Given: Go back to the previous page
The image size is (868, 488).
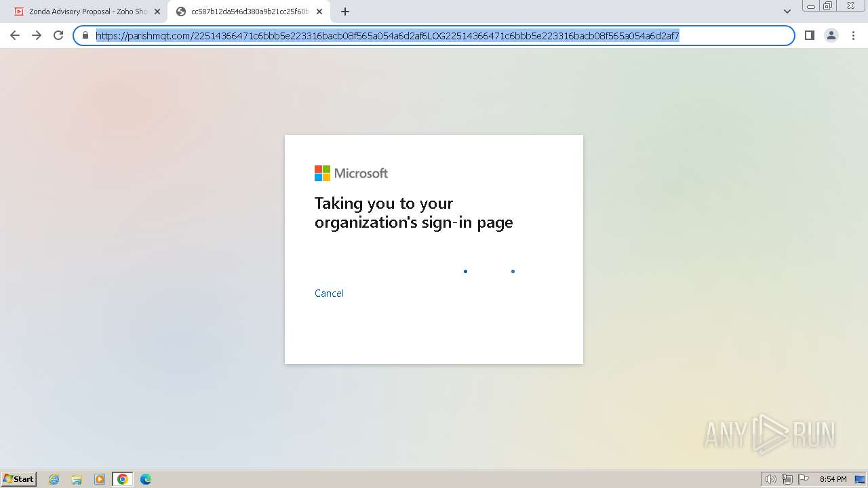Looking at the screenshot, I should [15, 35].
